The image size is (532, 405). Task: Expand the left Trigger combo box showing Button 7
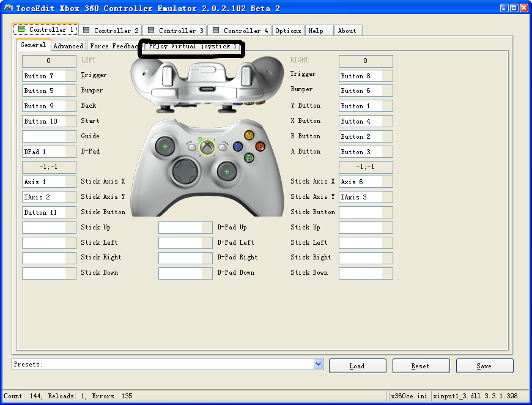click(x=49, y=76)
